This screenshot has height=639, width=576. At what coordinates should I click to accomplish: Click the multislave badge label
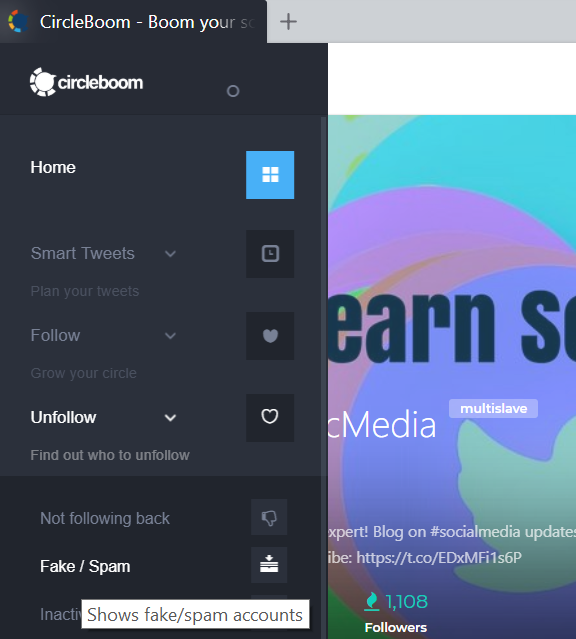pyautogui.click(x=493, y=408)
